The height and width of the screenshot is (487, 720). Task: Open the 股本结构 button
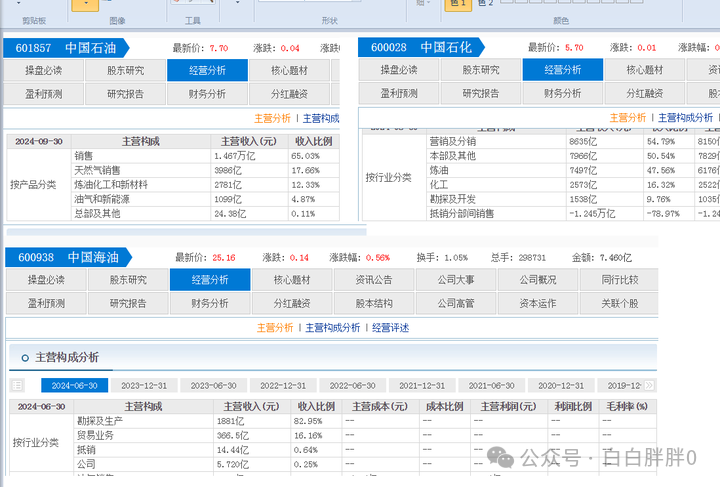coord(374,303)
